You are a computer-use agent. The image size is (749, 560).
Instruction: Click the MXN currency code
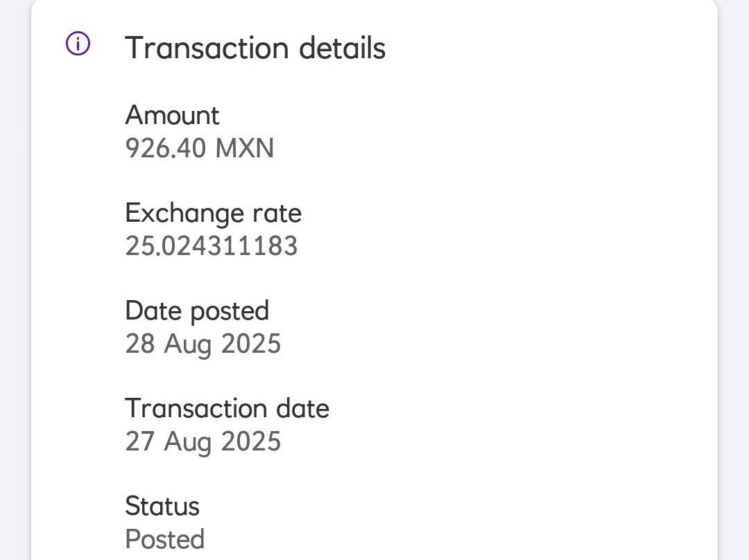(x=245, y=148)
